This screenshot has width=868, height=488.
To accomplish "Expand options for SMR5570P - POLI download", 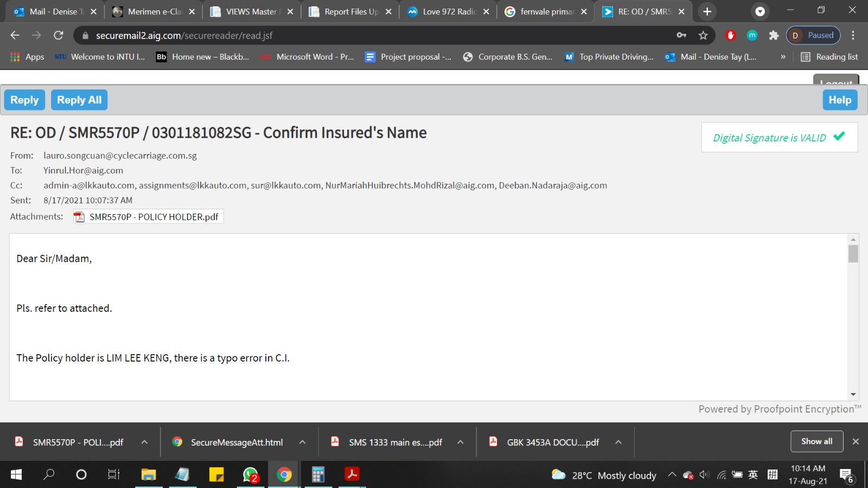I will coord(144,442).
